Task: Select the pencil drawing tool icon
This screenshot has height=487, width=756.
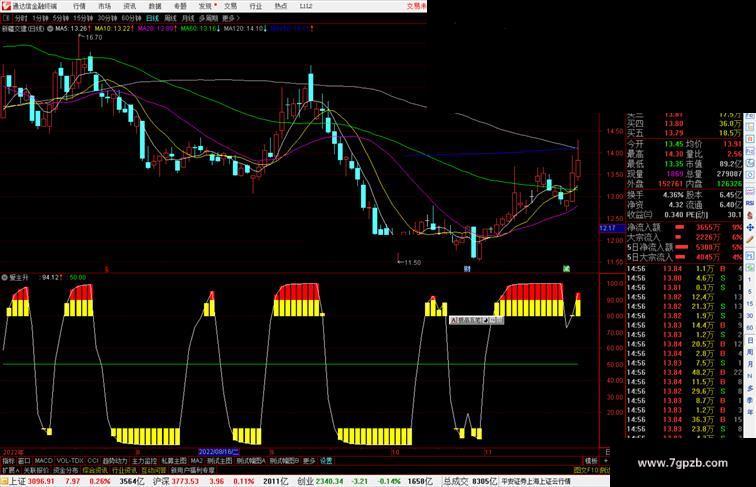Action: pyautogui.click(x=750, y=240)
